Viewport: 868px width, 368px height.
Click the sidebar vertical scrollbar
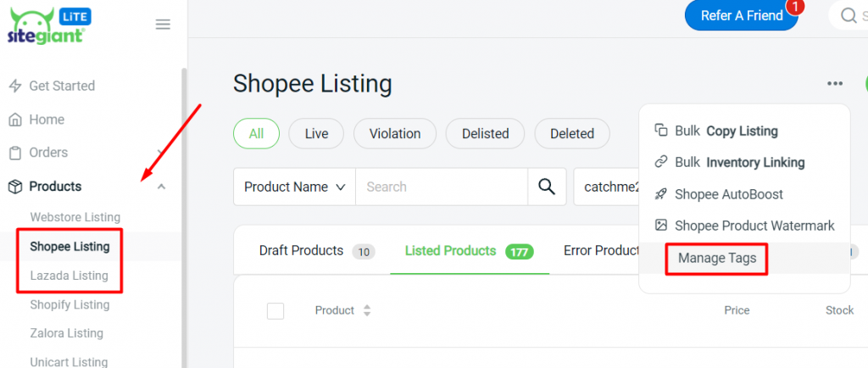[183, 212]
